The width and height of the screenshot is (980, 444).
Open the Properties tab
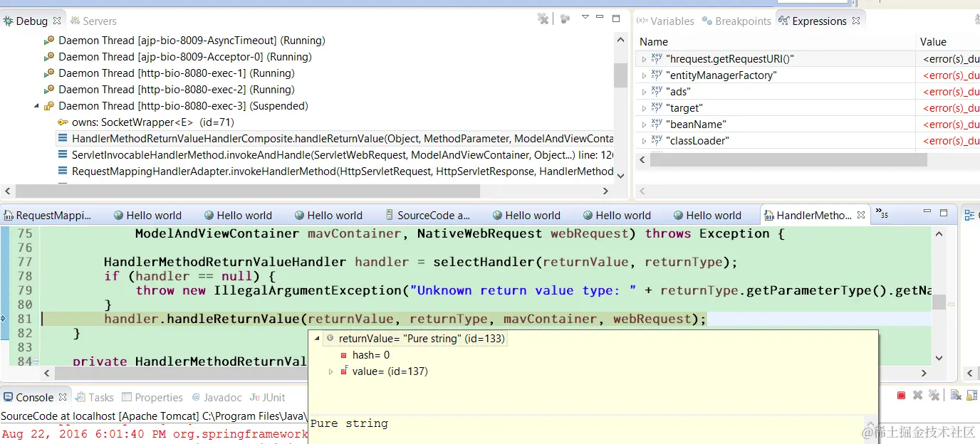152,398
